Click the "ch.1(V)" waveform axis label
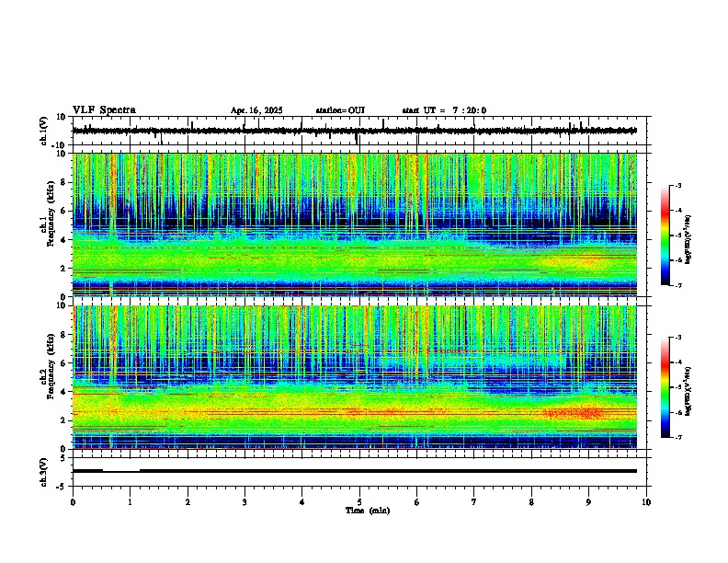The height and width of the screenshot is (563, 728). [44, 131]
